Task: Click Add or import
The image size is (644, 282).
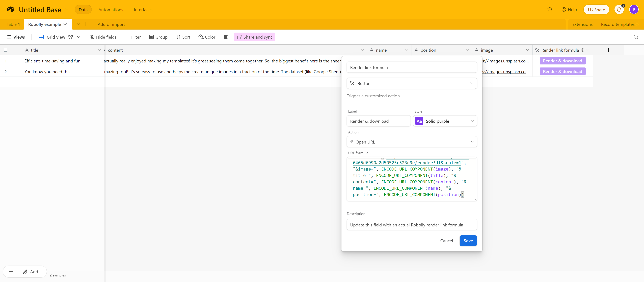Action: click(108, 24)
